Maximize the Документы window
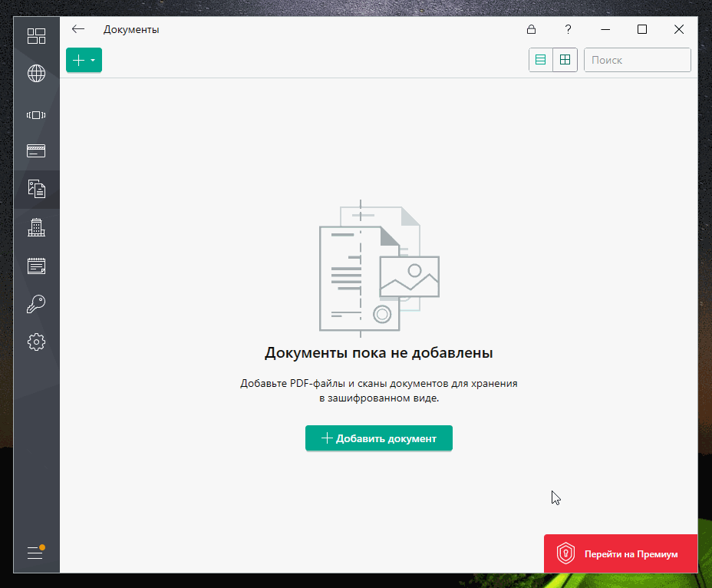712x588 pixels. (x=642, y=29)
